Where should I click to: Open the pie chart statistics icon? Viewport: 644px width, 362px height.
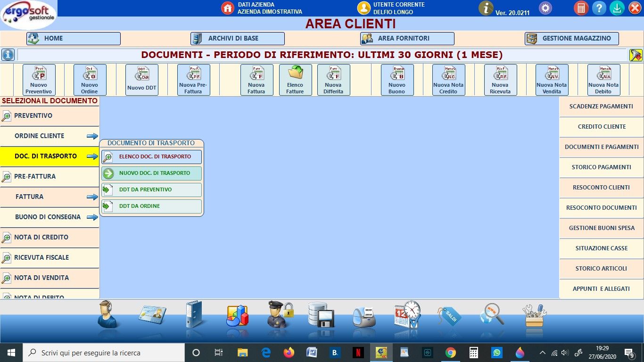[x=237, y=314]
